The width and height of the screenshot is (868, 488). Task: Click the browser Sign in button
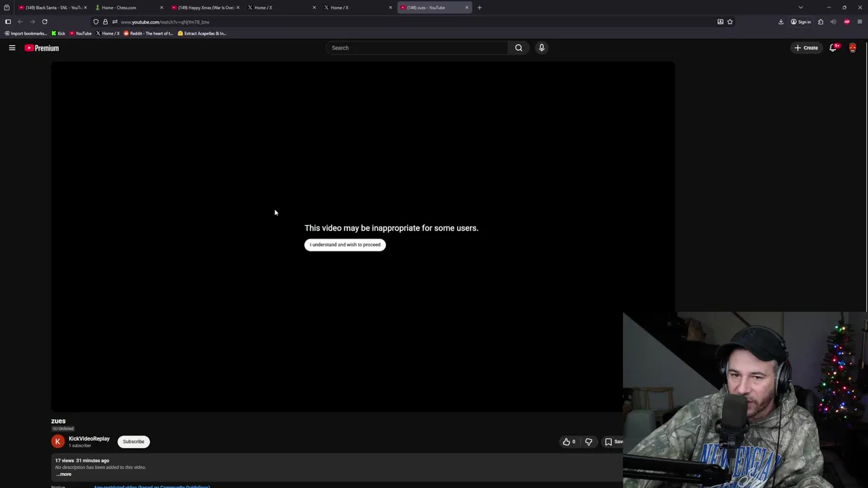(x=801, y=22)
